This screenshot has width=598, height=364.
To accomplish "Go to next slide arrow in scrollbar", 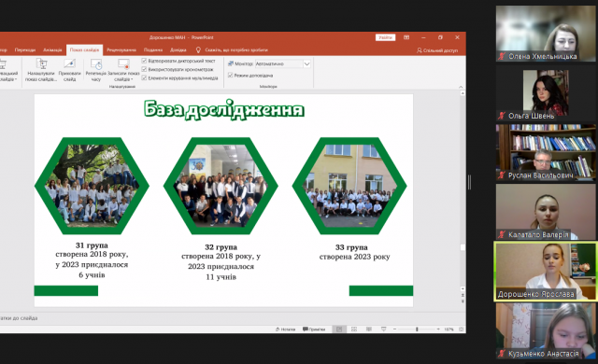I will (x=463, y=301).
